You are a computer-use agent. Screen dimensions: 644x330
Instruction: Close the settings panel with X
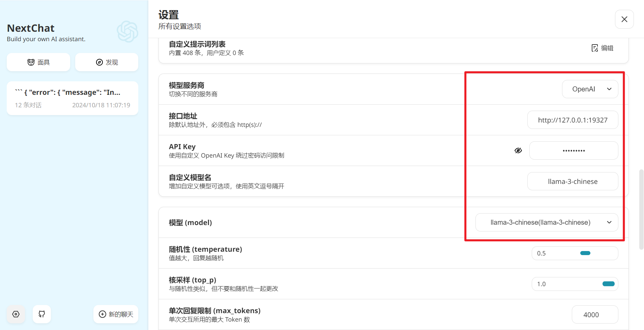(624, 19)
